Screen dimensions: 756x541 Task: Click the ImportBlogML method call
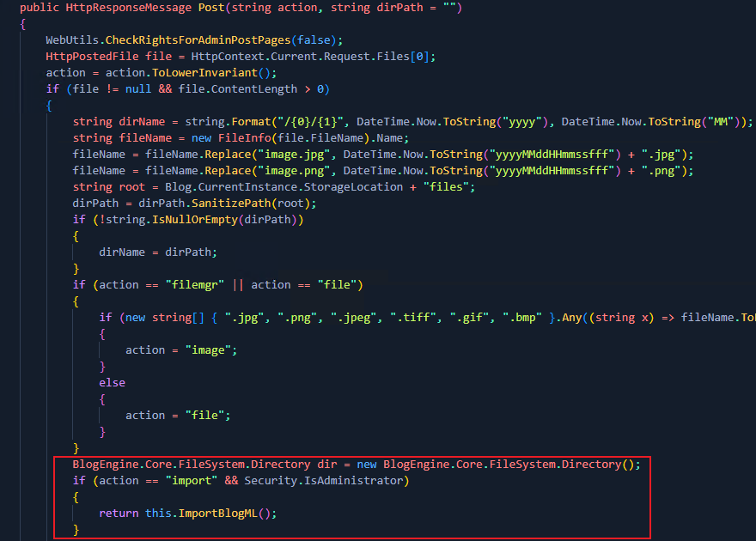[218, 514]
